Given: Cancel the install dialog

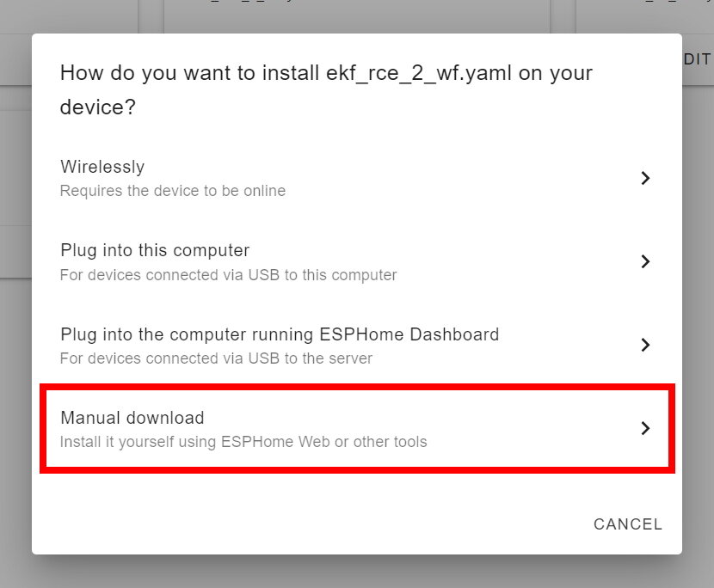Looking at the screenshot, I should [628, 524].
